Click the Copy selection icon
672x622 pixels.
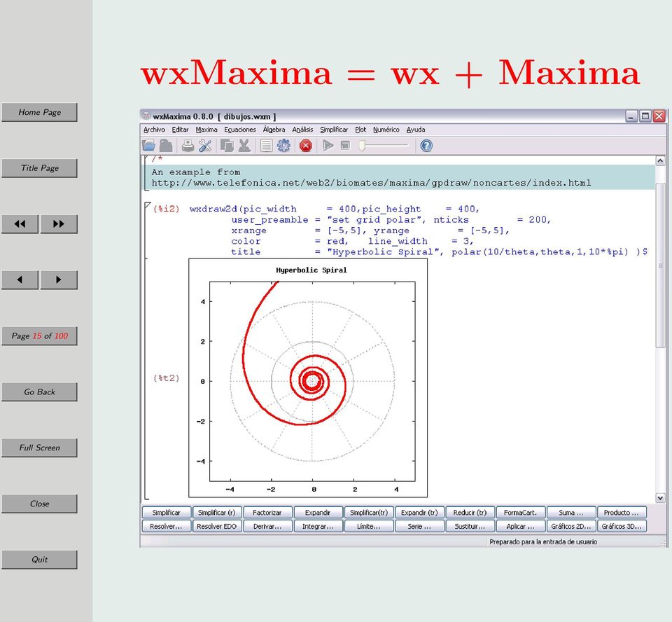[227, 146]
